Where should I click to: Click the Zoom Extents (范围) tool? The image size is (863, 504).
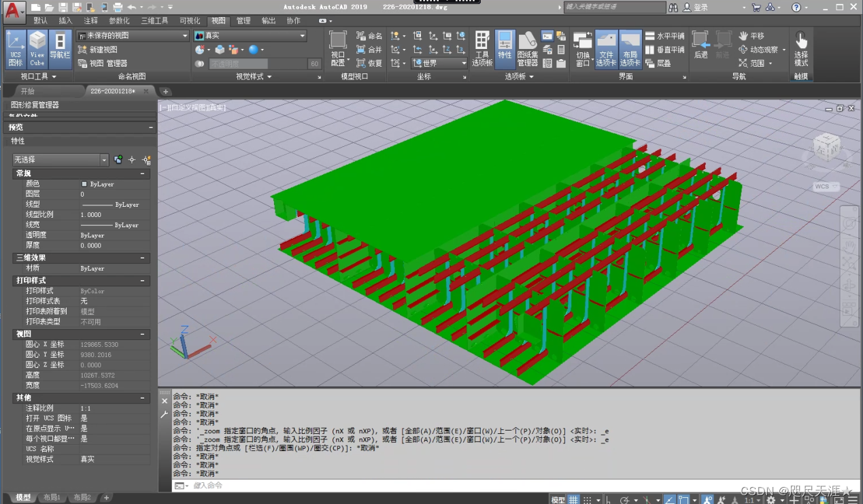coord(751,63)
